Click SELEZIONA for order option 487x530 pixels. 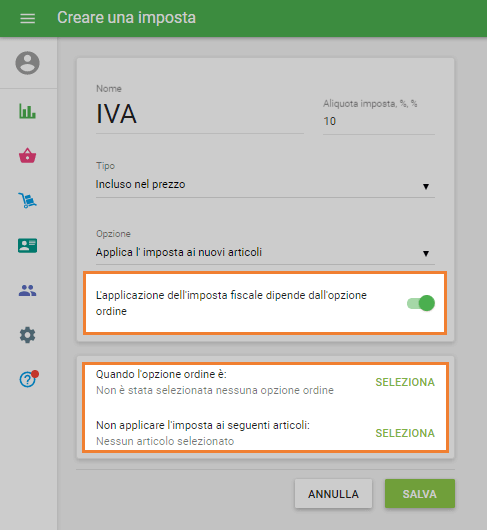tap(405, 382)
